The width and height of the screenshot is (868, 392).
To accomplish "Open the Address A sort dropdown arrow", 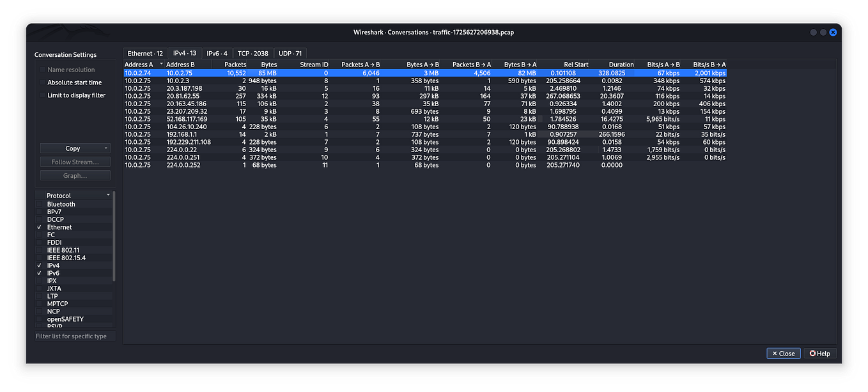I will 162,64.
